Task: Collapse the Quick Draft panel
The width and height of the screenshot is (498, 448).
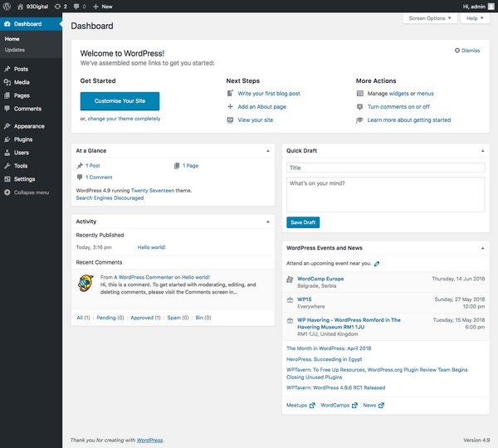Action: (482, 151)
